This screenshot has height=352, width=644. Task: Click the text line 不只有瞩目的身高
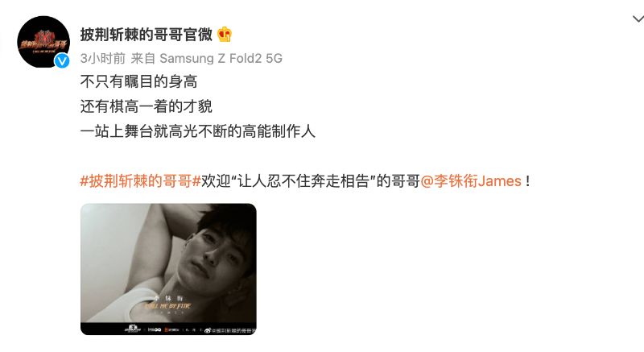[138, 81]
